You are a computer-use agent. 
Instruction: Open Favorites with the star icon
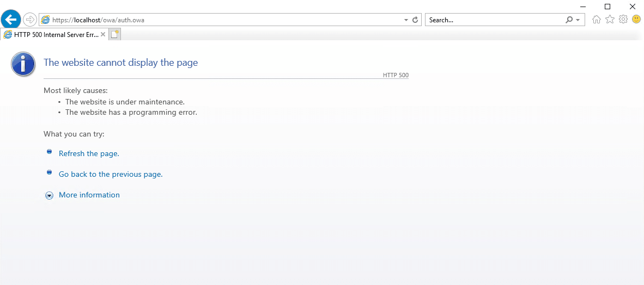[610, 20]
